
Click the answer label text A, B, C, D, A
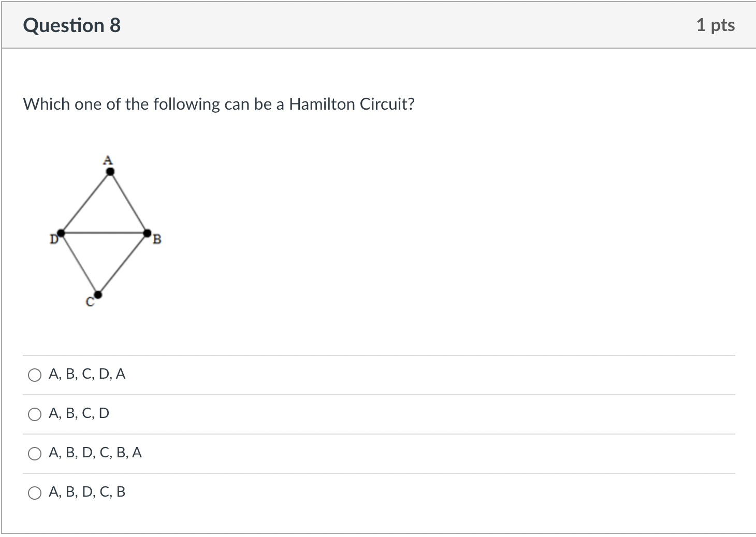point(87,374)
